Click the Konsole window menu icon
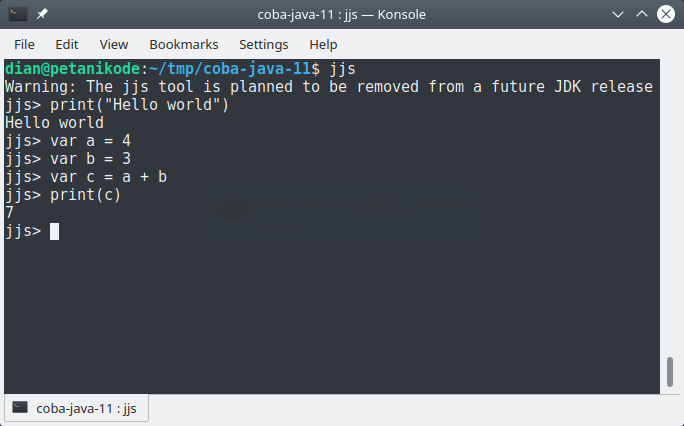This screenshot has width=684, height=426. pos(17,15)
